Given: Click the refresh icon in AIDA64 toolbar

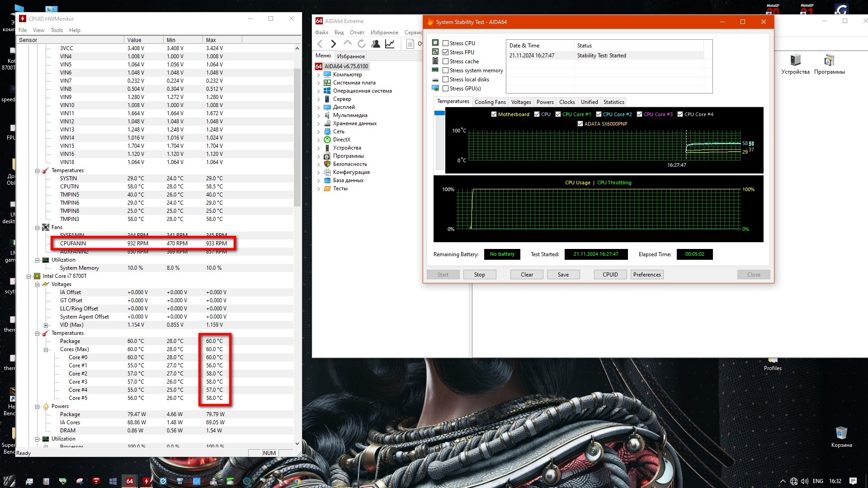Looking at the screenshot, I should (x=362, y=44).
